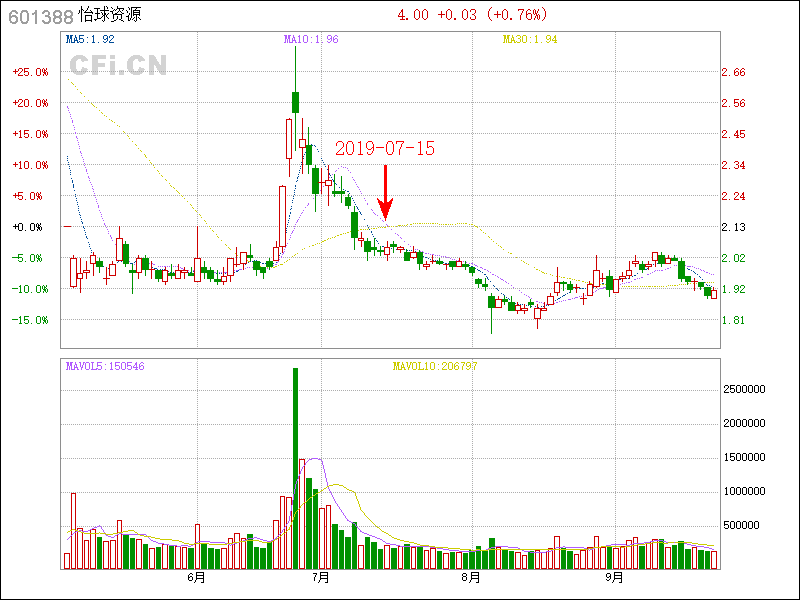Click the MA5:1.92 indicator label
Image resolution: width=800 pixels, height=600 pixels.
90,39
